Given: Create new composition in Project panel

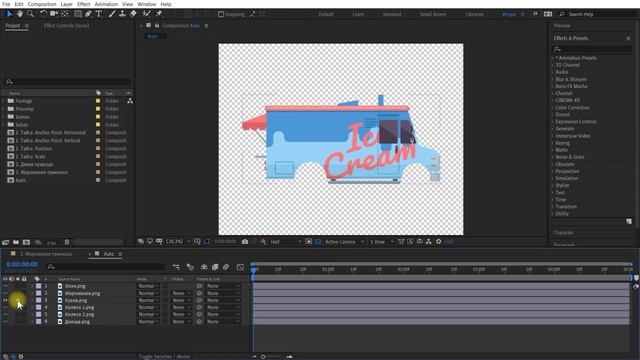Looking at the screenshot, I should (27, 242).
